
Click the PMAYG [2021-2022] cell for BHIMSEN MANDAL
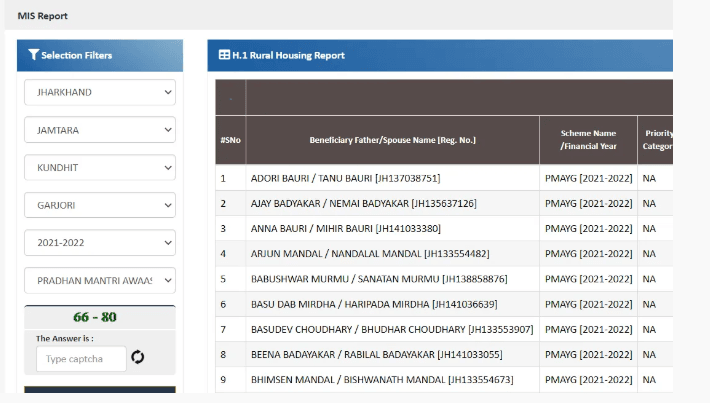click(x=588, y=380)
